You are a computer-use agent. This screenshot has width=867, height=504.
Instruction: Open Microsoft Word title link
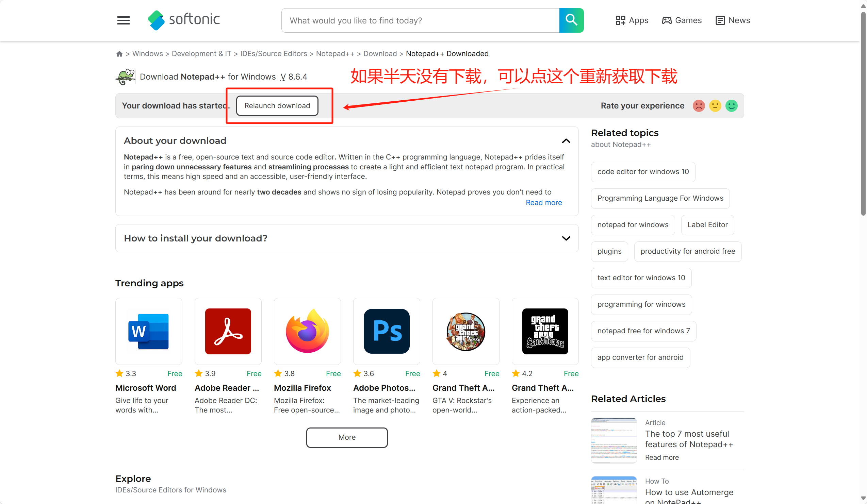146,388
